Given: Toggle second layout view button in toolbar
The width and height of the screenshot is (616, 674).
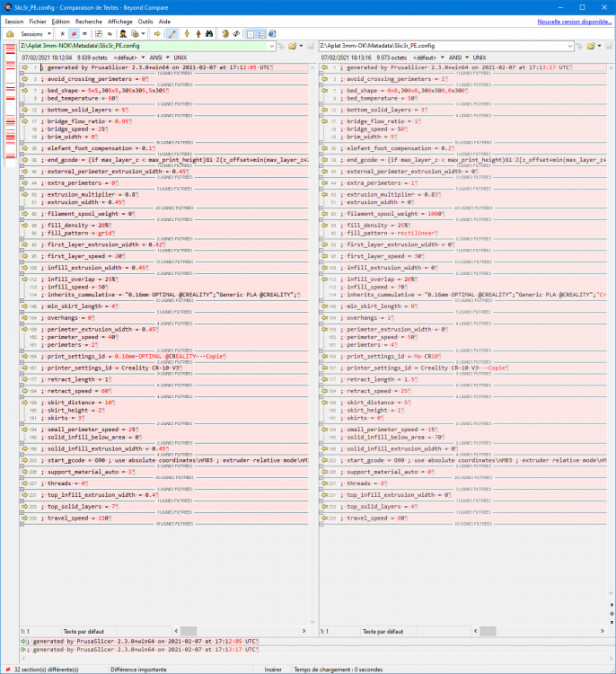Looking at the screenshot, I should click(261, 33).
